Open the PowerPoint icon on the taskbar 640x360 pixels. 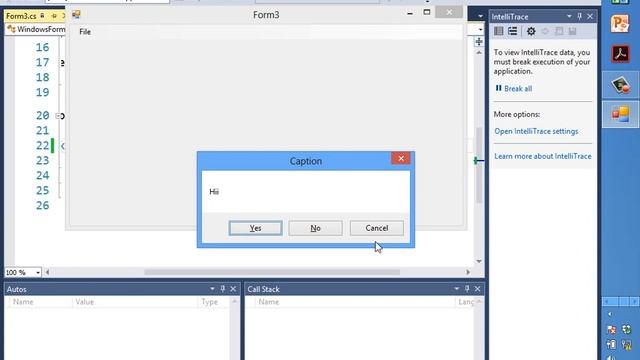tap(620, 23)
